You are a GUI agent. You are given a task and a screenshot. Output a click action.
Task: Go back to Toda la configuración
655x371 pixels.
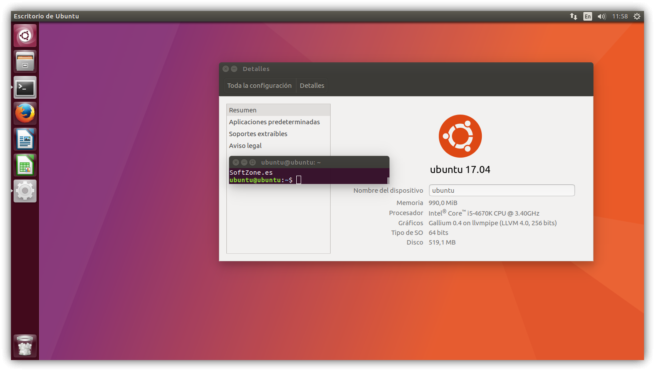point(259,86)
